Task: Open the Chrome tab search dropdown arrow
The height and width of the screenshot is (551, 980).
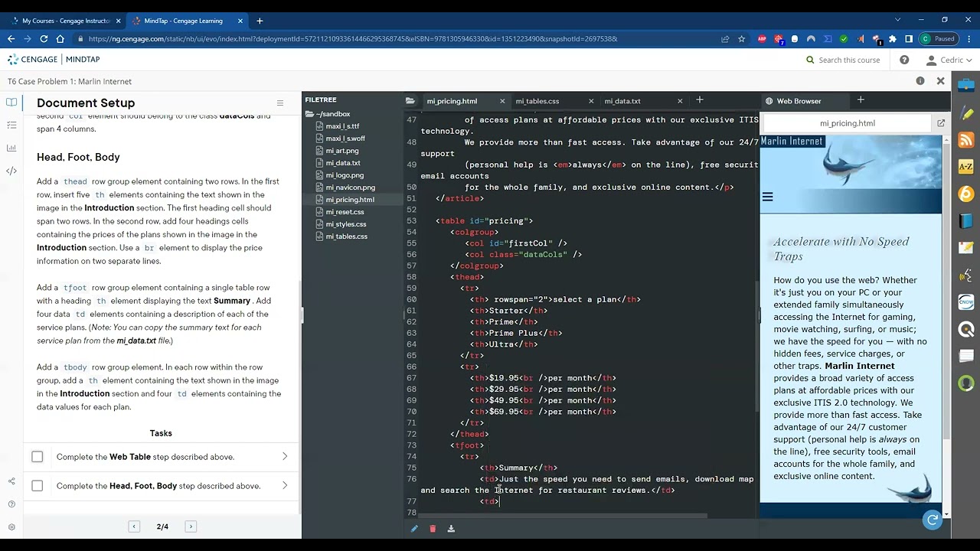Action: click(898, 20)
